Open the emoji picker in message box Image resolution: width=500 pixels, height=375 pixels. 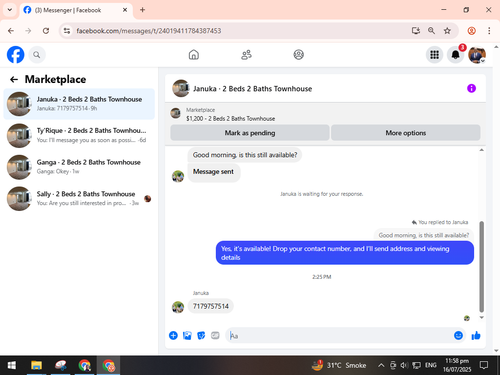click(x=458, y=335)
